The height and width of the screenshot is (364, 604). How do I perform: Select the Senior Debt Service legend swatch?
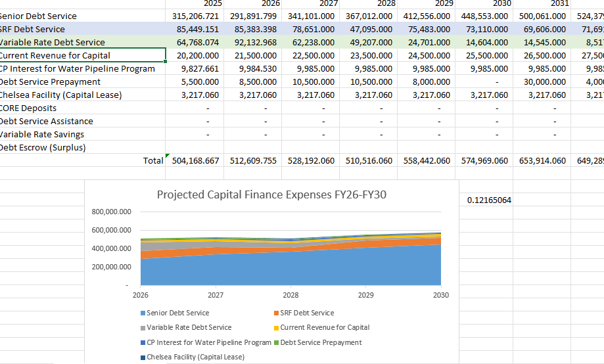143,313
